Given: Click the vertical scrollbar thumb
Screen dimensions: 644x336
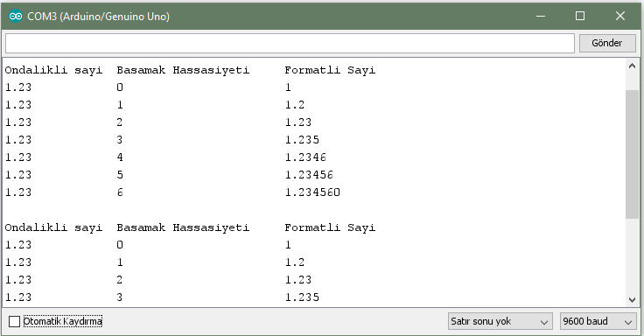Looking at the screenshot, I should pyautogui.click(x=632, y=155).
